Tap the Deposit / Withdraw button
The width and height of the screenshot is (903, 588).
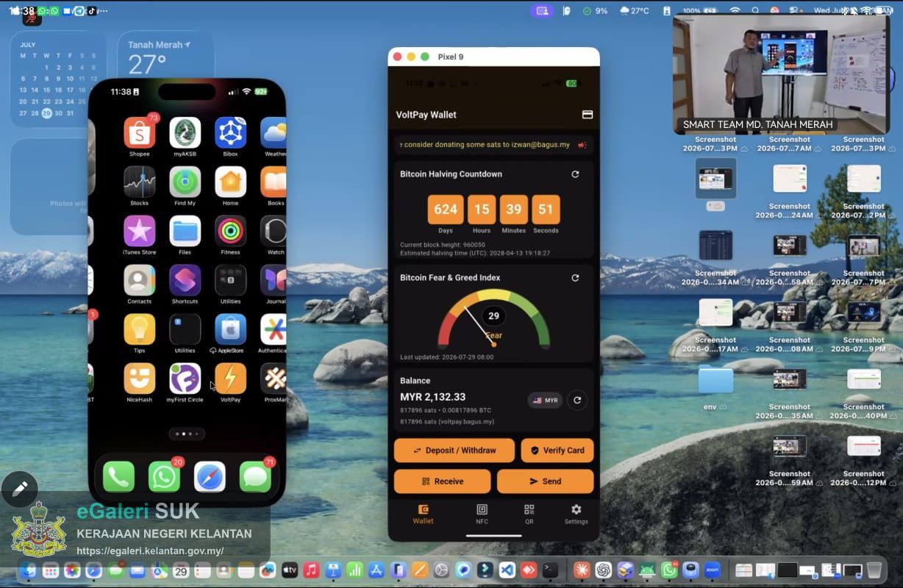click(x=454, y=451)
